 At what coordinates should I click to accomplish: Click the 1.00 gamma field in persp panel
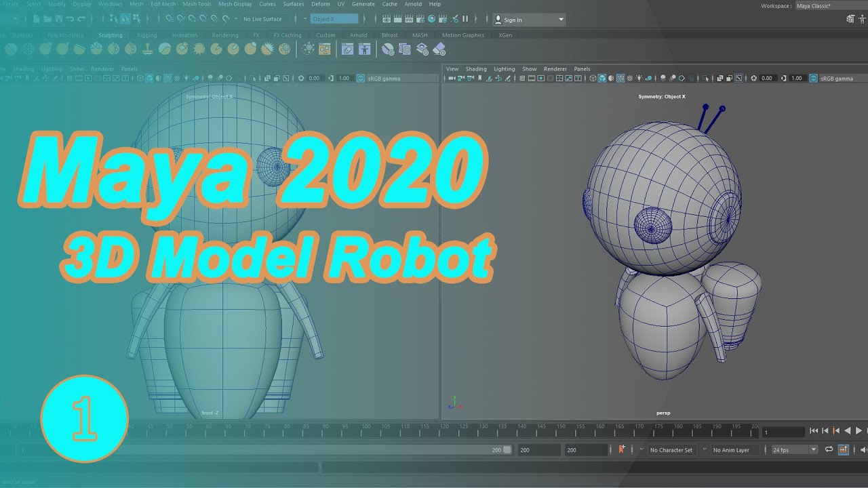click(797, 78)
